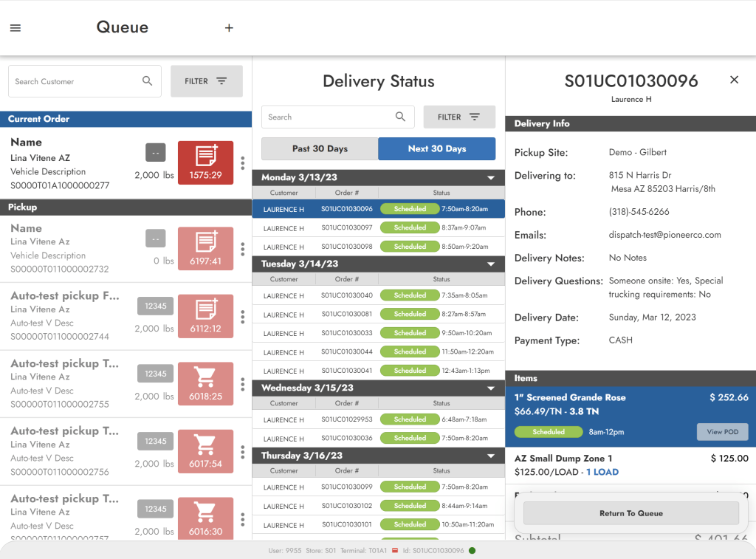Viewport: 756px width, 559px height.
Task: Open three-dot menu for Current Order
Action: (x=242, y=163)
